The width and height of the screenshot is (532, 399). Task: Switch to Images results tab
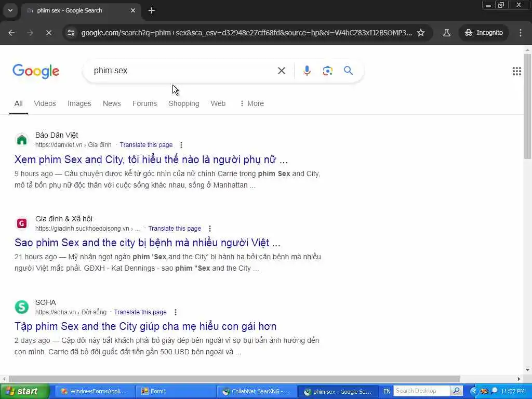point(79,103)
